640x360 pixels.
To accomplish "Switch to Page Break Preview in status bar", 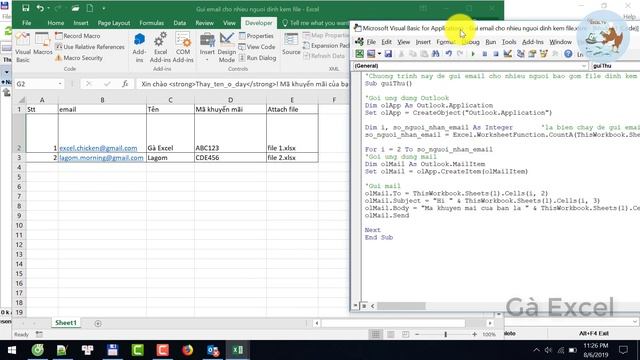I will (x=405, y=334).
